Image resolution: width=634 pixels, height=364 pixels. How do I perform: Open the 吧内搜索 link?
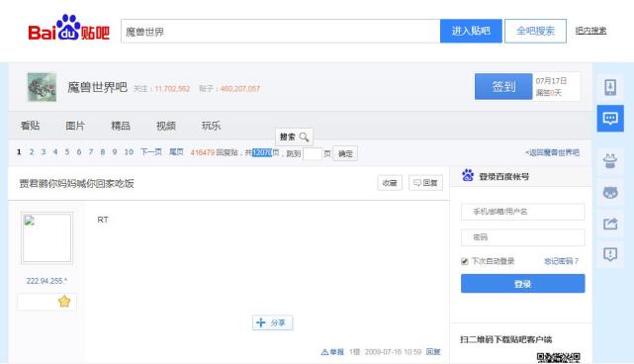[x=590, y=31]
